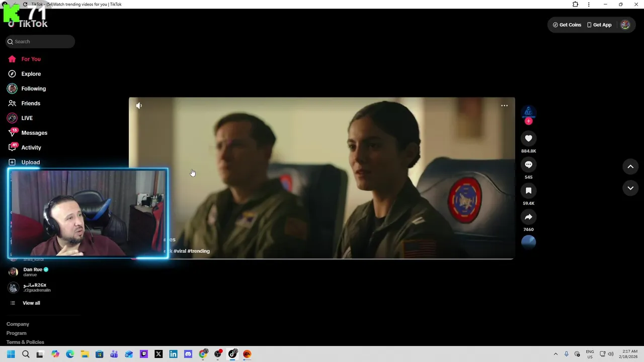Open Windows taskbar Search
This screenshot has height=362, width=644.
26,354
